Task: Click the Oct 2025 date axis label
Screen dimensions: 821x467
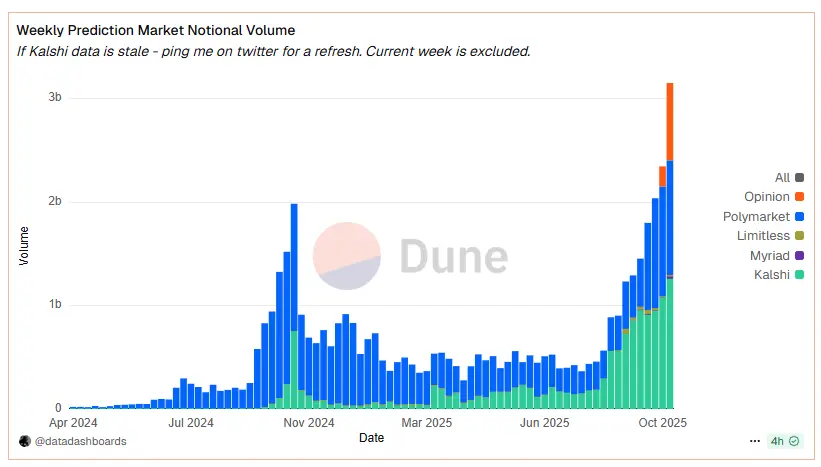Action: (x=662, y=423)
